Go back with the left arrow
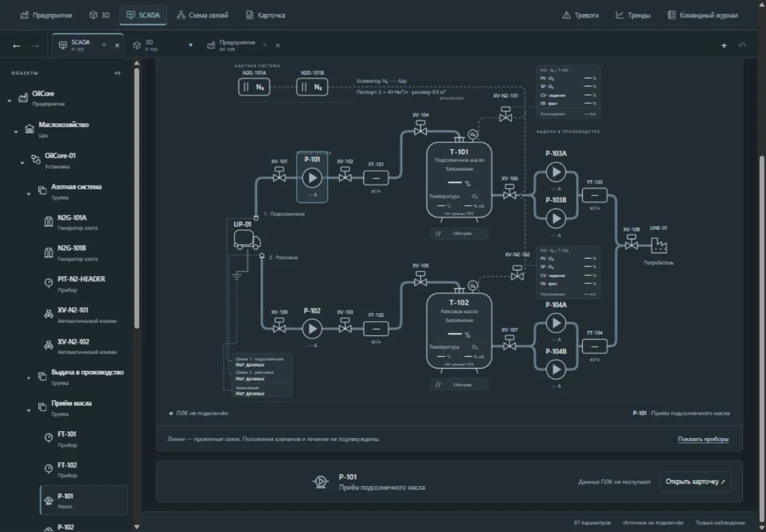This screenshot has height=532, width=766. [x=17, y=46]
